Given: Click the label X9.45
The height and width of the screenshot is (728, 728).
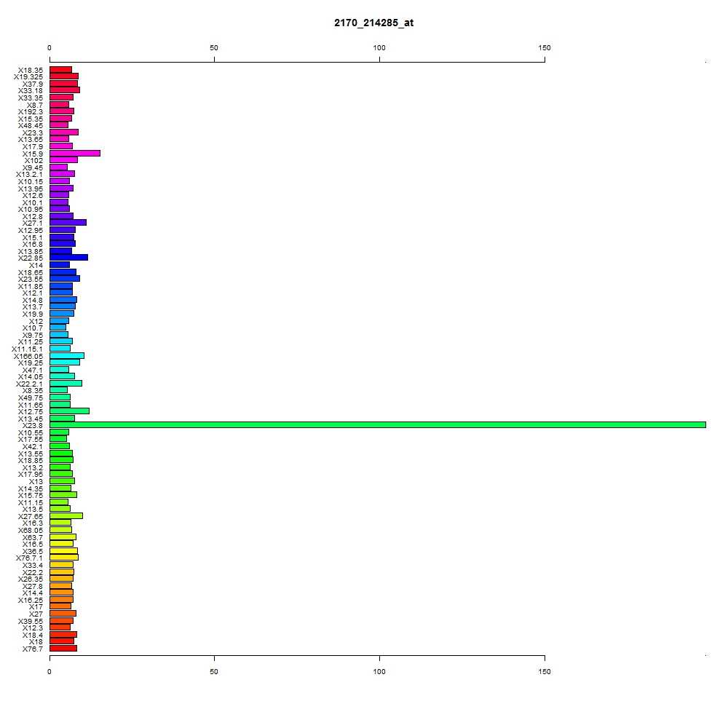Looking at the screenshot, I should pos(33,168).
